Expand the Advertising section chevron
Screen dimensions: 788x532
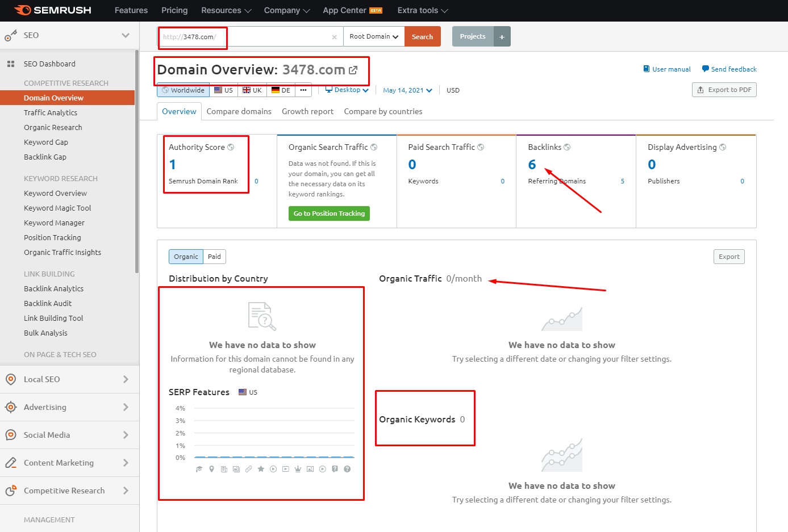click(126, 407)
